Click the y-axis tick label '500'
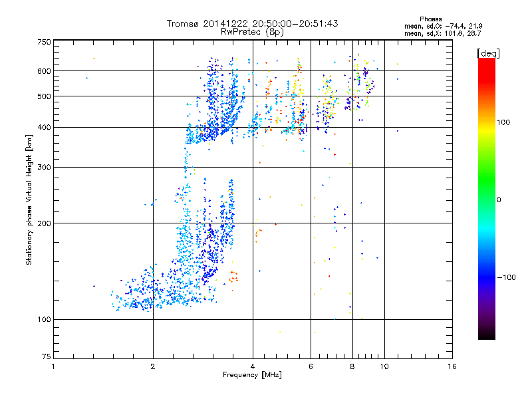This screenshot has height=399, width=532. pos(44,96)
